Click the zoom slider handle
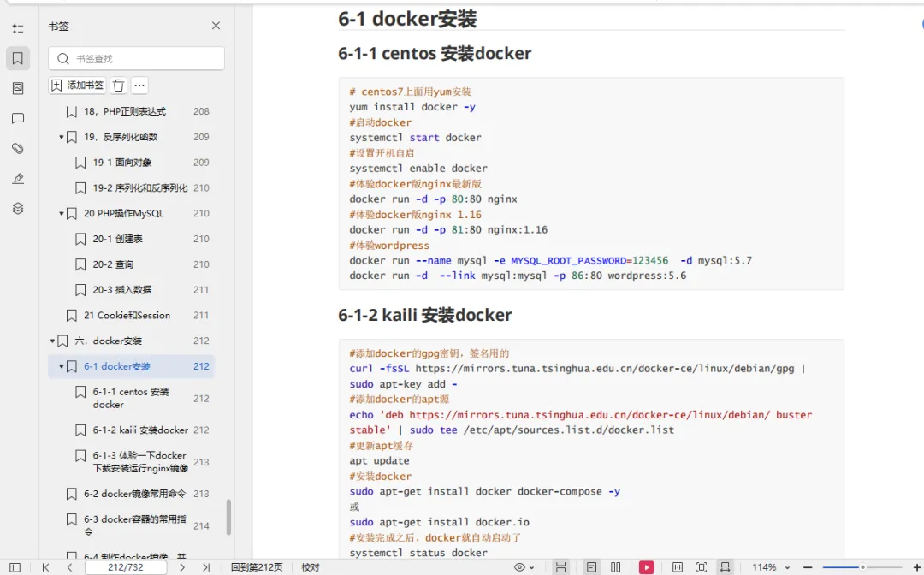The height and width of the screenshot is (575, 924). [862, 567]
